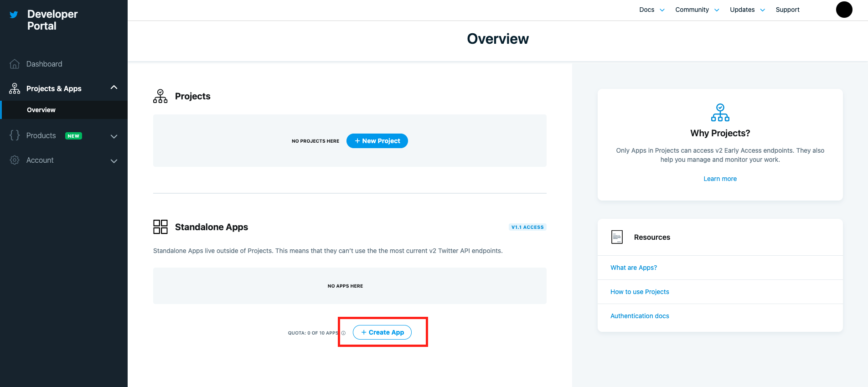Viewport: 868px width, 387px height.
Task: Click the New Project button
Action: point(377,141)
